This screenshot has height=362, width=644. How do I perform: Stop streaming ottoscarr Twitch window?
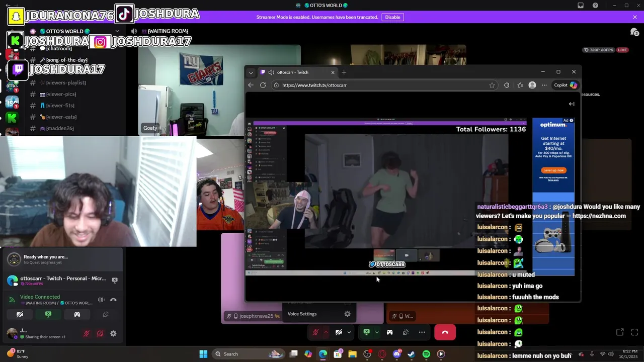[x=115, y=280]
